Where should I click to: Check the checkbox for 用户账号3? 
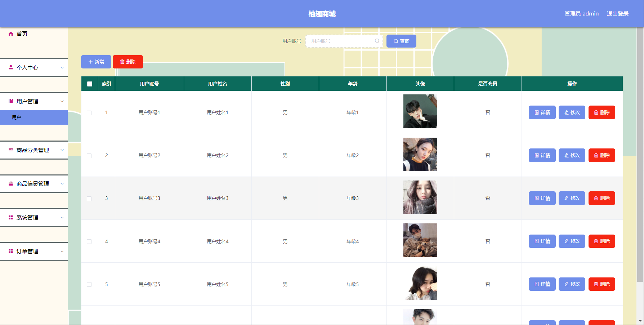(x=89, y=198)
